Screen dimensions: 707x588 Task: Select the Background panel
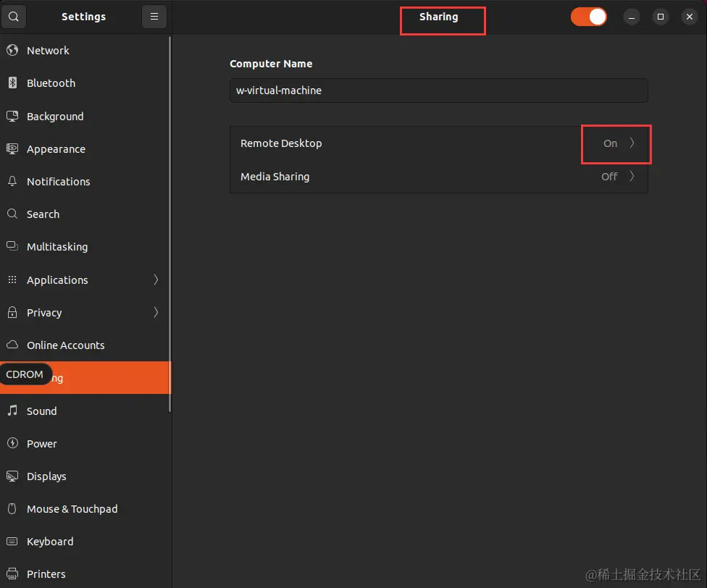pos(85,117)
